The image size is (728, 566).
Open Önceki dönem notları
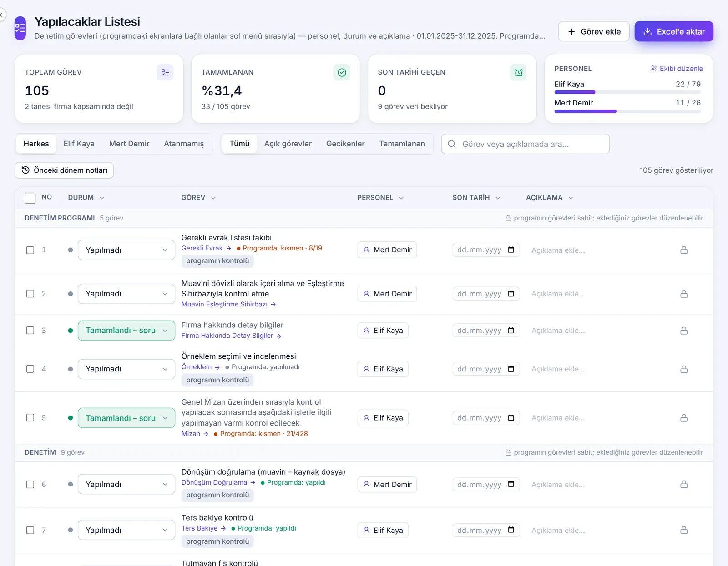pyautogui.click(x=64, y=170)
